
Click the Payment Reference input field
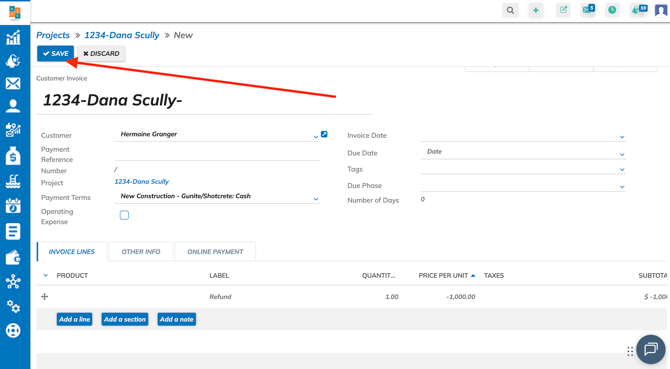point(217,154)
